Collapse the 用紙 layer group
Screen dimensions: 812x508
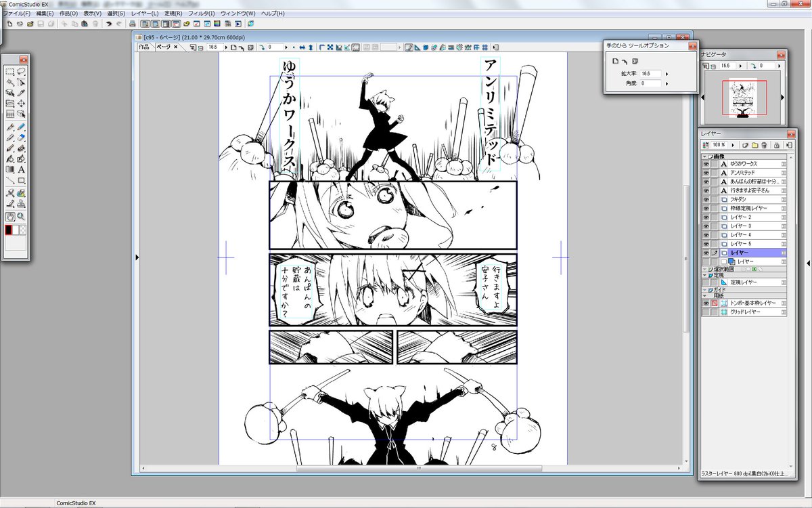pyautogui.click(x=704, y=295)
